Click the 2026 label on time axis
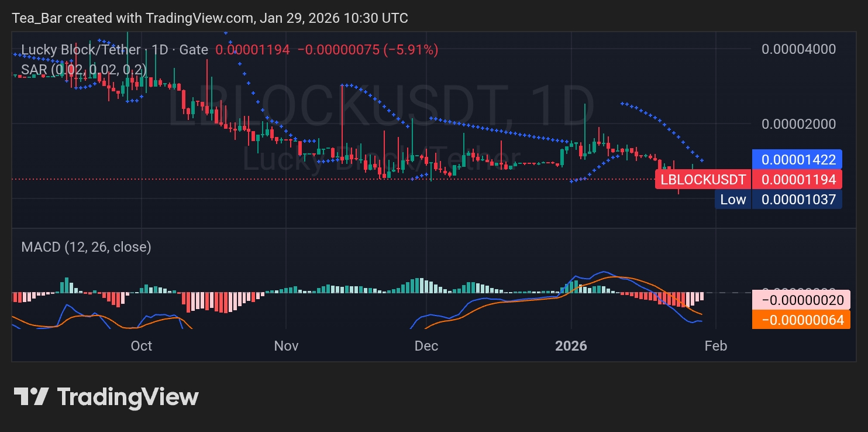This screenshot has height=432, width=868. [571, 346]
